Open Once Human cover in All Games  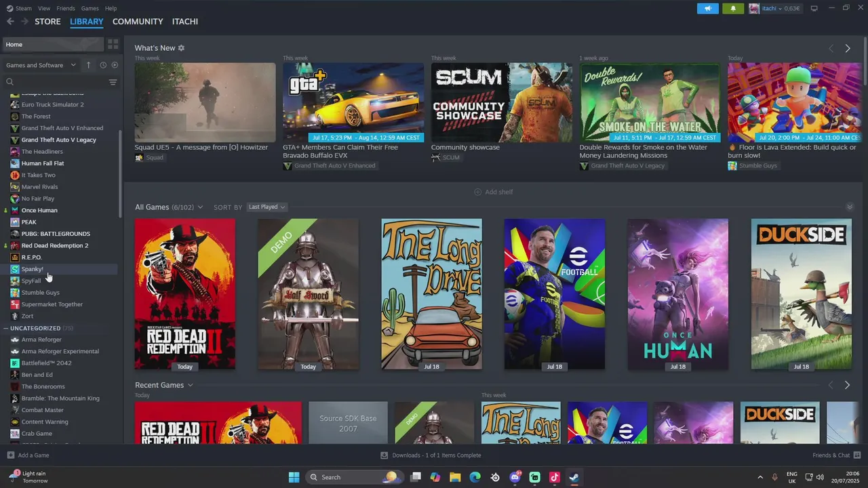(x=677, y=294)
